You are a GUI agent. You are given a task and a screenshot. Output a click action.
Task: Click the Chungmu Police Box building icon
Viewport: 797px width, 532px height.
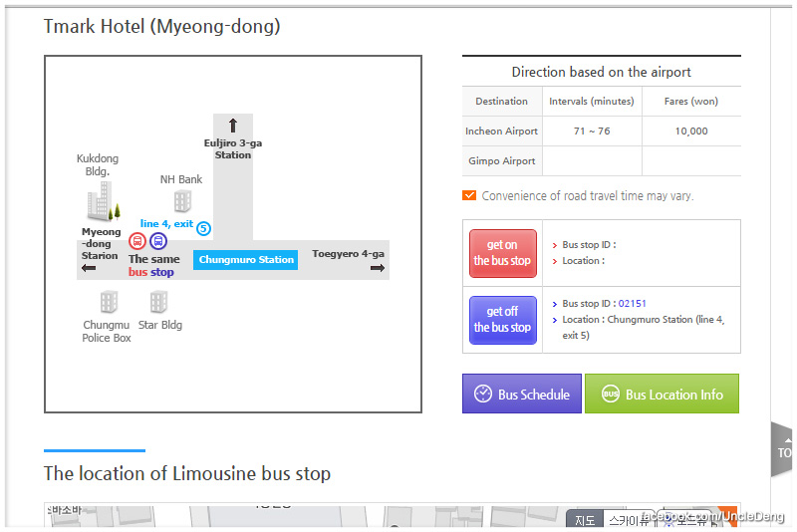(x=108, y=302)
